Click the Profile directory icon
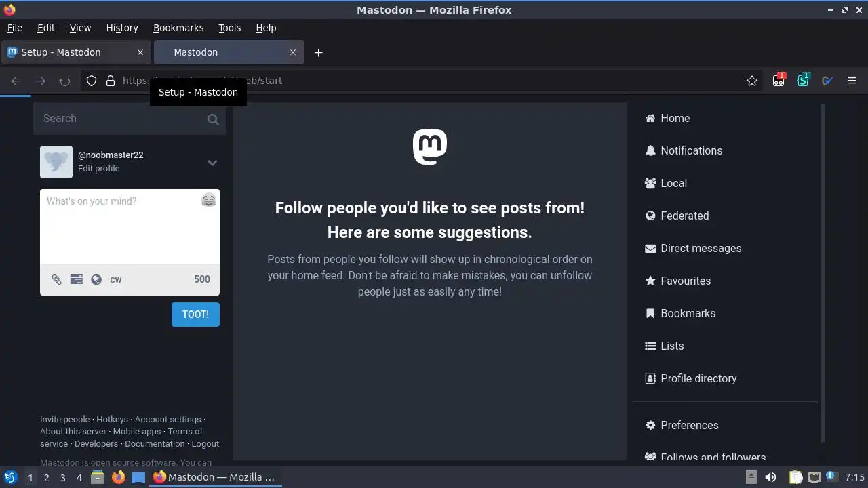This screenshot has height=488, width=868. 650,378
